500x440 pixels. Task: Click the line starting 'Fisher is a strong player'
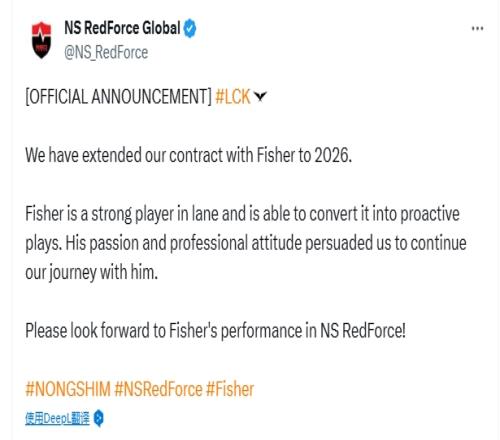[x=242, y=214]
